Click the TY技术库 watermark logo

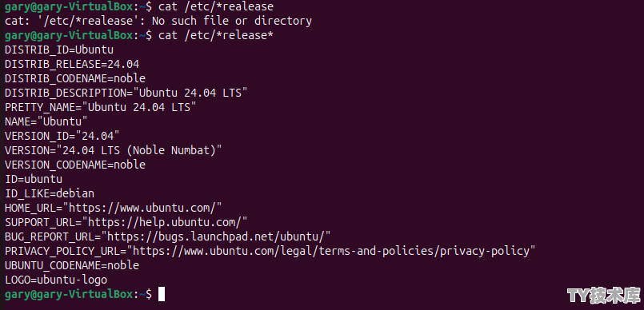pos(604,296)
